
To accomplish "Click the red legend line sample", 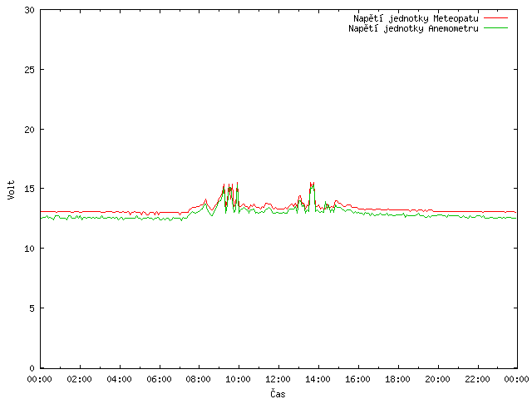I will 495,18.
